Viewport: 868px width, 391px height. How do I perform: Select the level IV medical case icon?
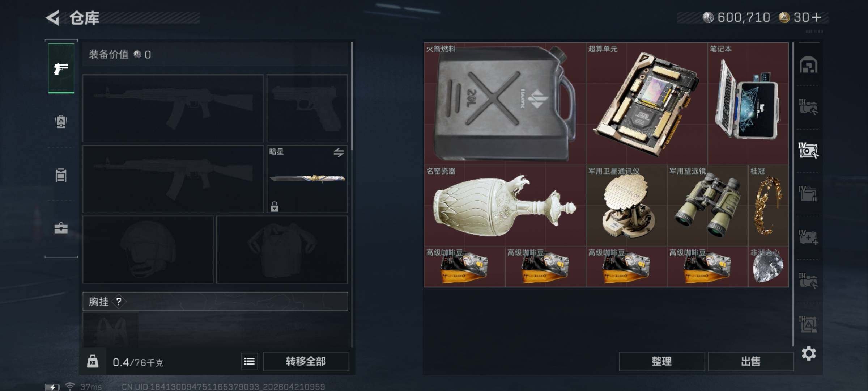tap(808, 237)
